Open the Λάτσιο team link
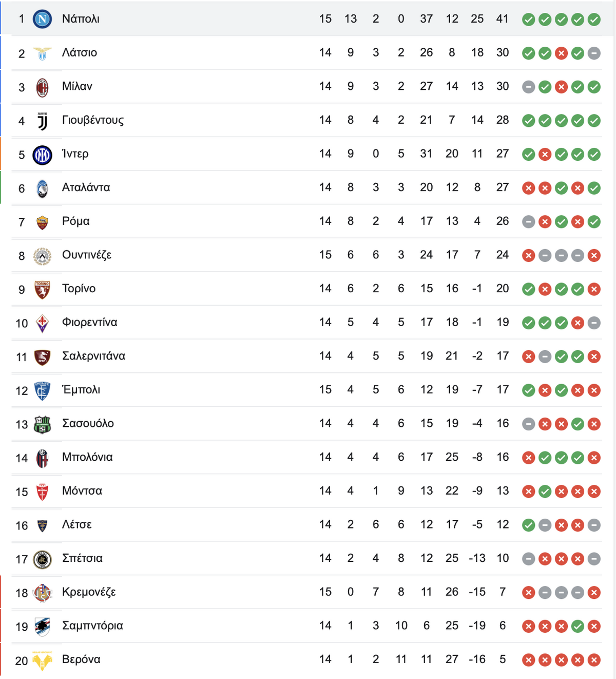 point(80,52)
